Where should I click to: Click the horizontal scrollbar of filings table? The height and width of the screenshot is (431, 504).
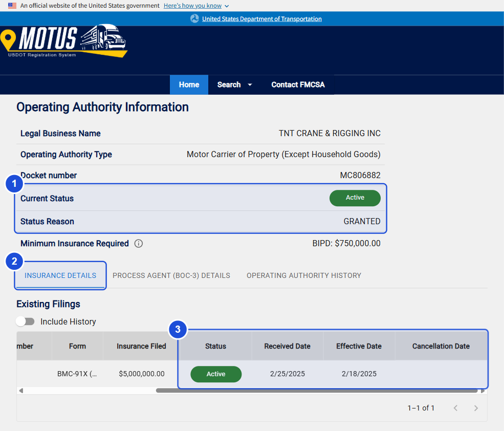tap(317, 391)
